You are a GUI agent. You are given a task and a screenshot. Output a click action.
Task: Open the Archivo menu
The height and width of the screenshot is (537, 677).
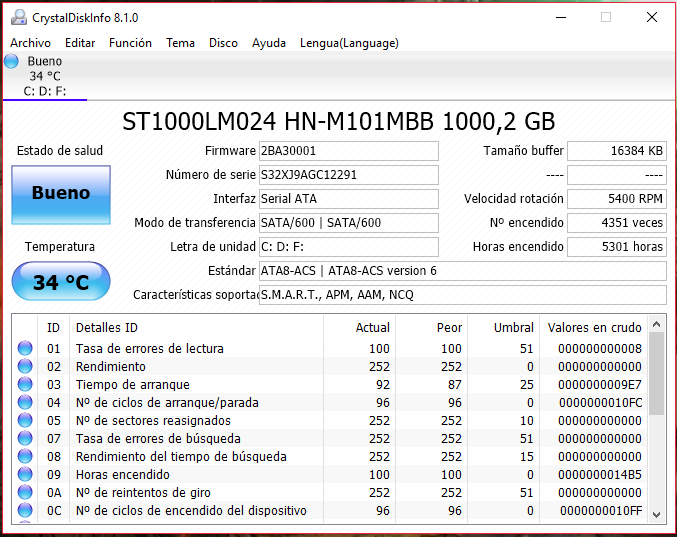(x=30, y=43)
